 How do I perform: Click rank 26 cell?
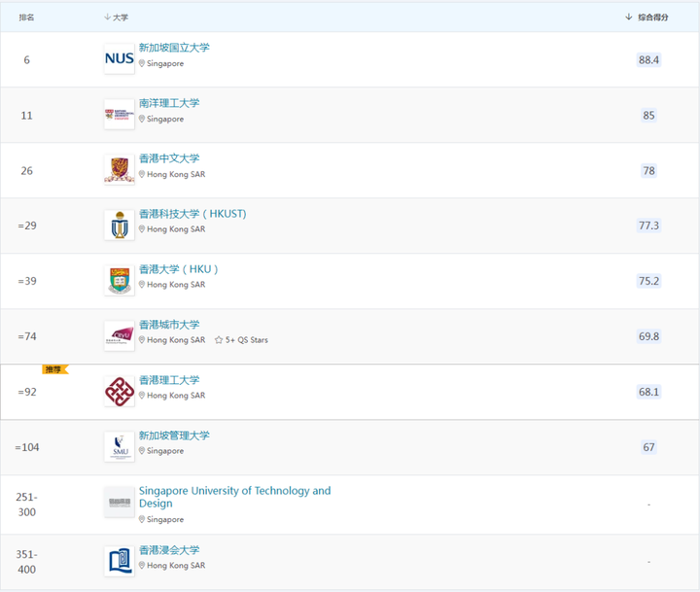(x=27, y=170)
